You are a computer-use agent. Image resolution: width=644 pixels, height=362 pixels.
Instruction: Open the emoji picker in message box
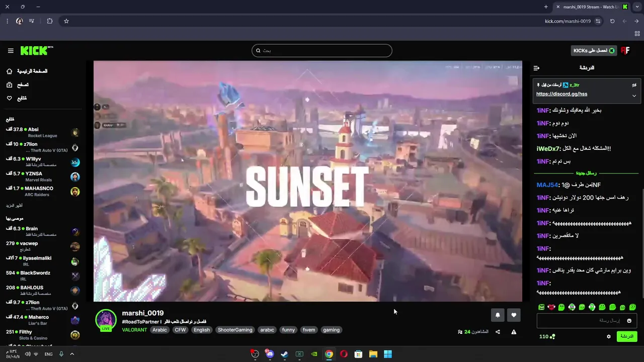[x=629, y=321]
